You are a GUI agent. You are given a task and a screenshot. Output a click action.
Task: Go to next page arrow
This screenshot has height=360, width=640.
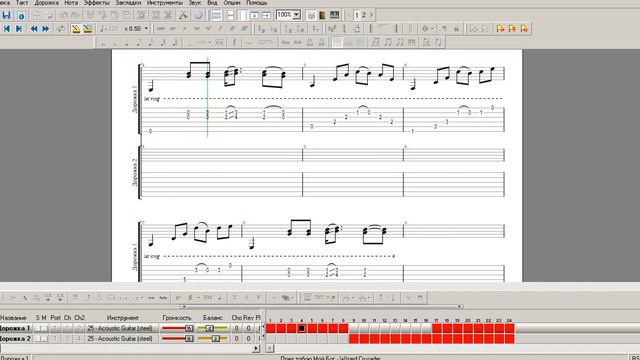(x=371, y=15)
